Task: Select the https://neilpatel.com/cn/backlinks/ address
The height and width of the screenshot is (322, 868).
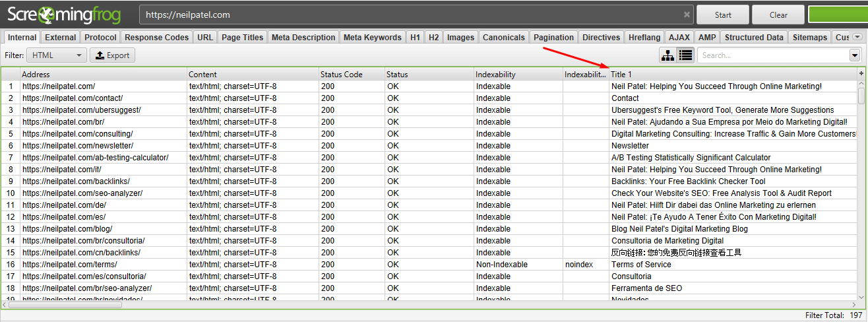Action: (81, 253)
